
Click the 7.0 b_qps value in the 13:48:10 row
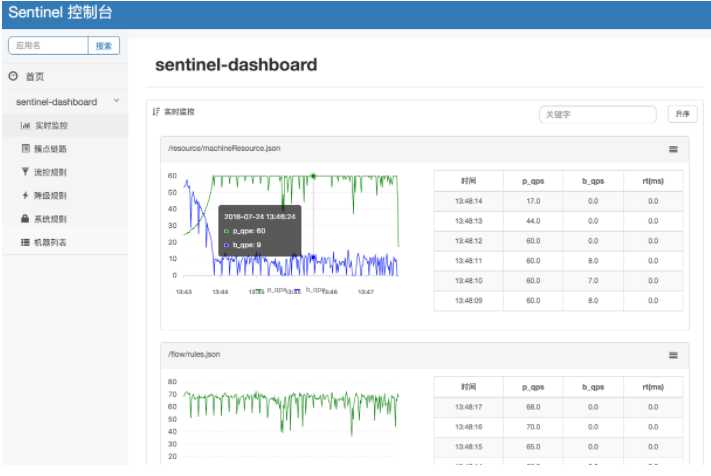593,281
